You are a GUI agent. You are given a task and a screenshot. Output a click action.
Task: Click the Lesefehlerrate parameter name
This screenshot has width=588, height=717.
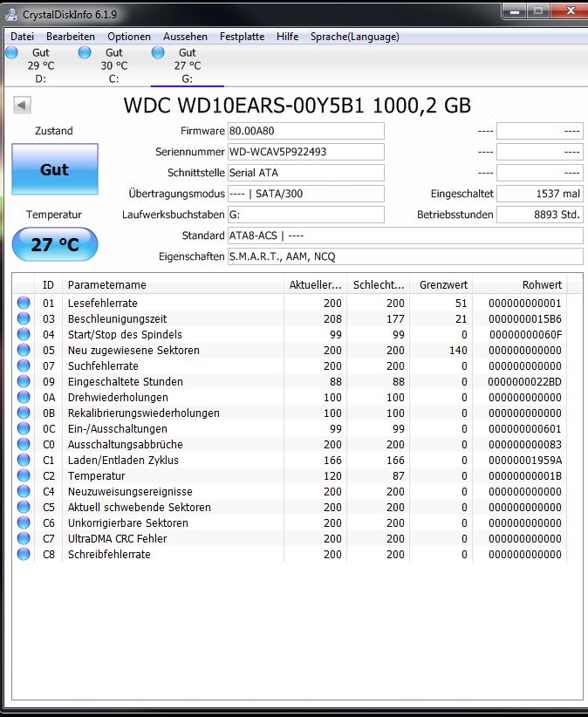(102, 304)
